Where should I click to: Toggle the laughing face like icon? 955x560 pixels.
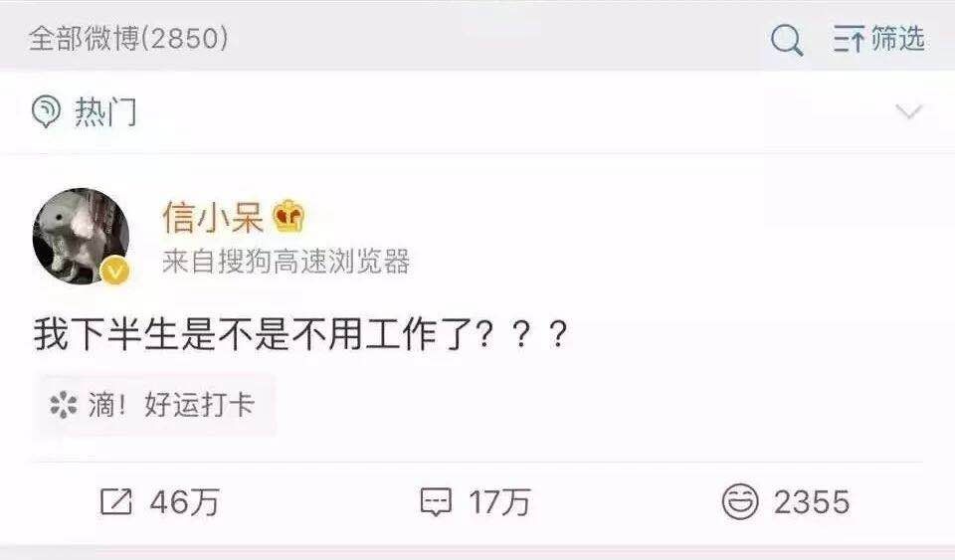tap(740, 502)
